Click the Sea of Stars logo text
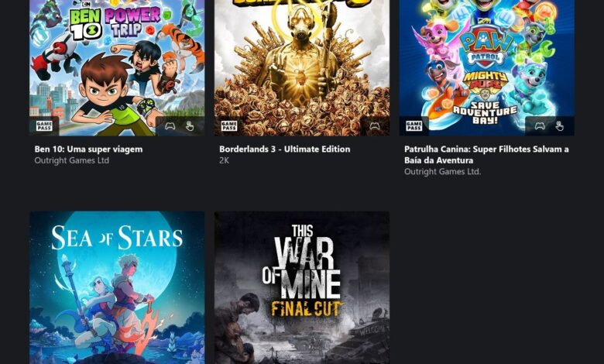 (x=117, y=237)
